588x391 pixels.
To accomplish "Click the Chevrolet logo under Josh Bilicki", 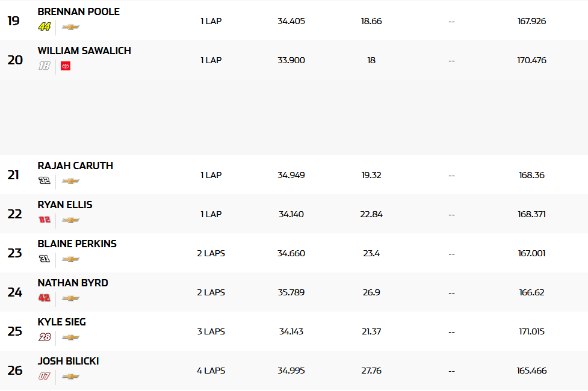I will (70, 377).
